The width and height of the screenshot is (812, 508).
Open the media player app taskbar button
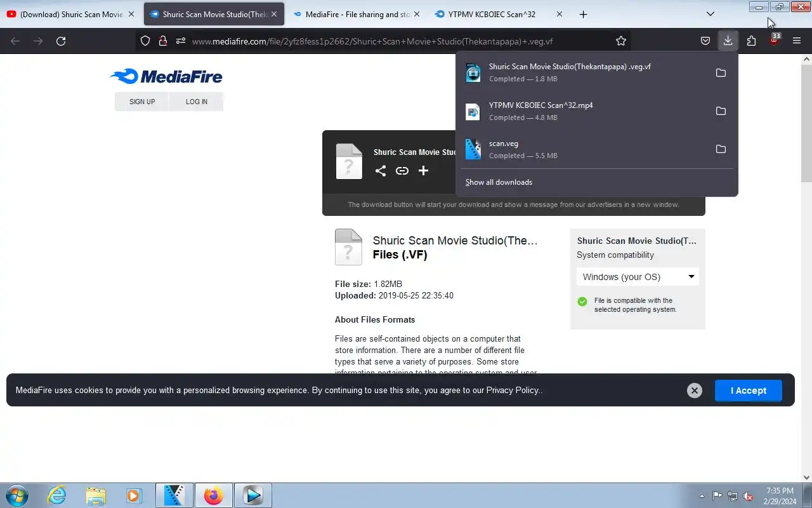tap(252, 495)
